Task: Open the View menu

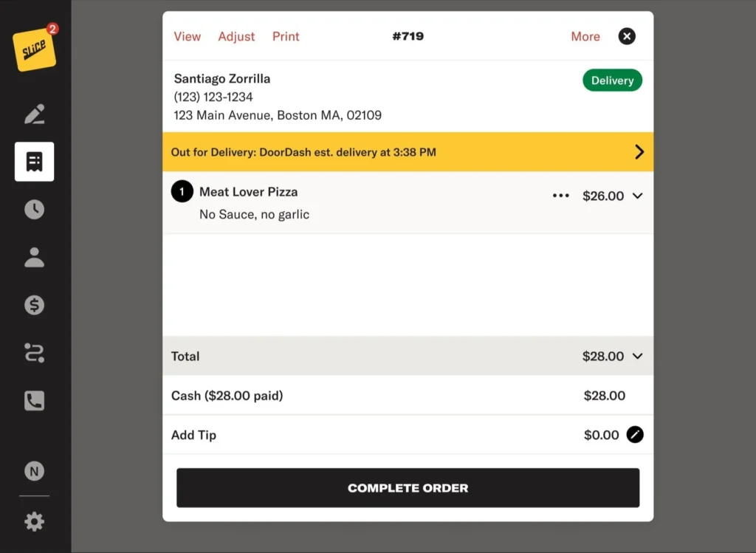Action: pyautogui.click(x=187, y=36)
